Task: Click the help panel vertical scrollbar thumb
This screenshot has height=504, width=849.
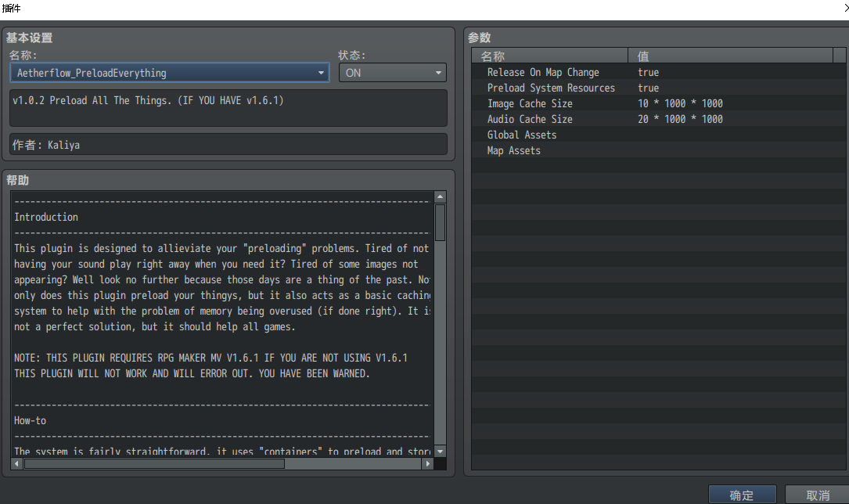Action: coord(441,222)
